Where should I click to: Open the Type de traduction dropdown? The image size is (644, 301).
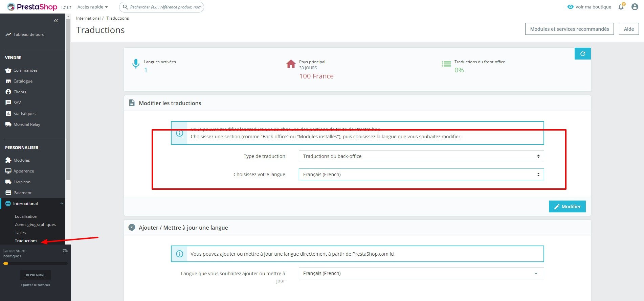coord(421,156)
